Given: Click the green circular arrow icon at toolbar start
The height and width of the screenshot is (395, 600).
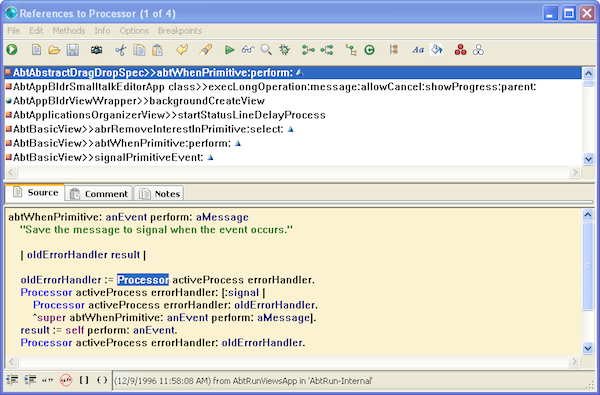Looking at the screenshot, I should tap(12, 49).
